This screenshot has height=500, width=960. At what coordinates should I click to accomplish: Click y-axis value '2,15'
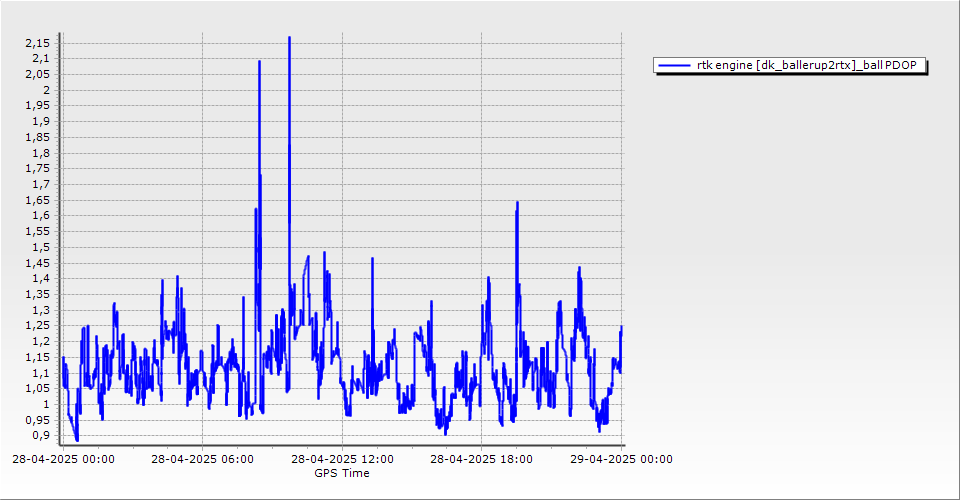tap(37, 43)
